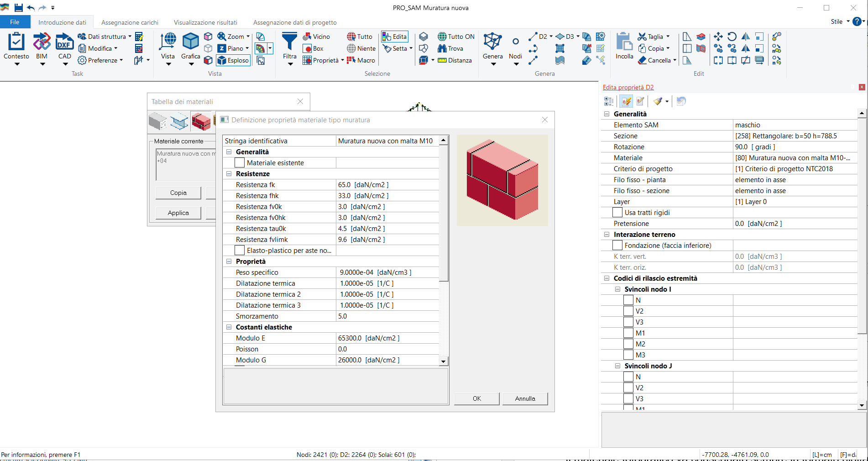Select the Esploso view tool
Screen dimensions: 868x461
233,60
